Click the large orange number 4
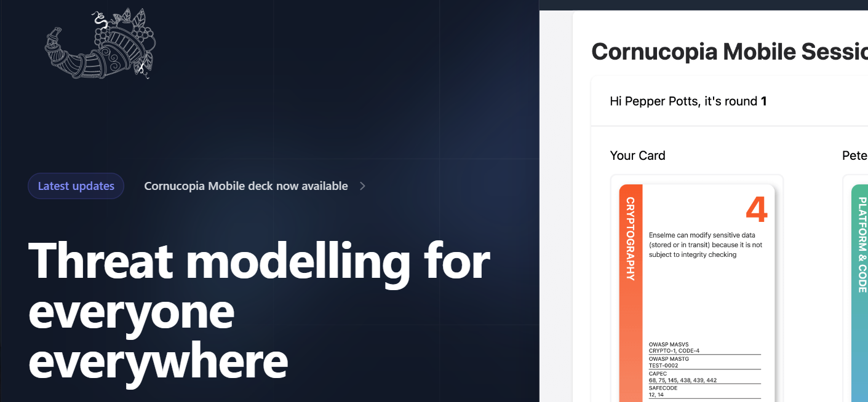The height and width of the screenshot is (402, 868). pyautogui.click(x=756, y=210)
